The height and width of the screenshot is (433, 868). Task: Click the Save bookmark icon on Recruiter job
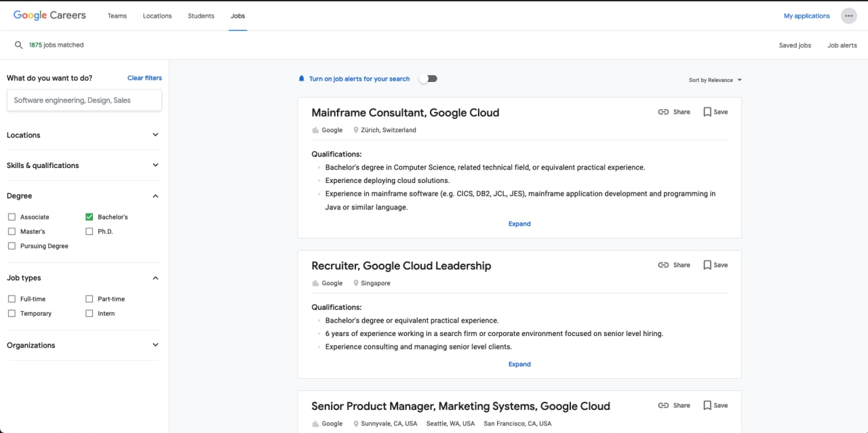coord(707,265)
